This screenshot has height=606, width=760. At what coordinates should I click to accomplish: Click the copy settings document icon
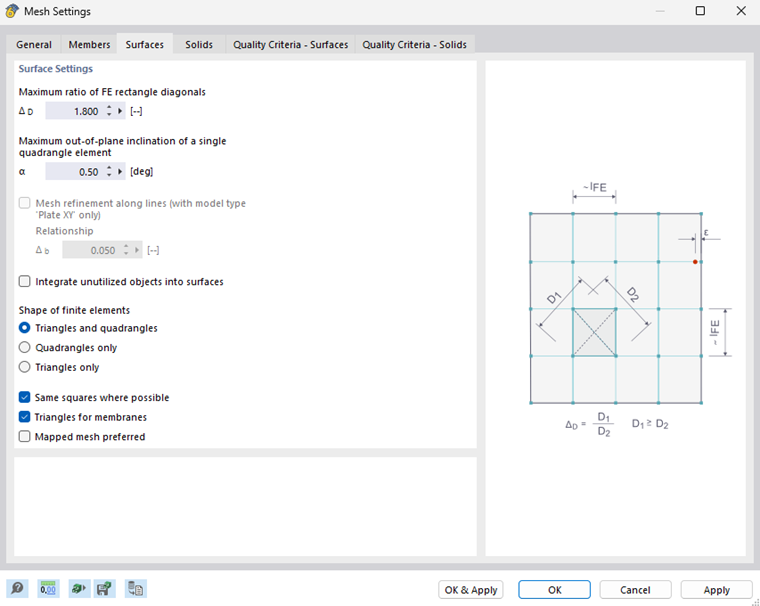click(135, 589)
